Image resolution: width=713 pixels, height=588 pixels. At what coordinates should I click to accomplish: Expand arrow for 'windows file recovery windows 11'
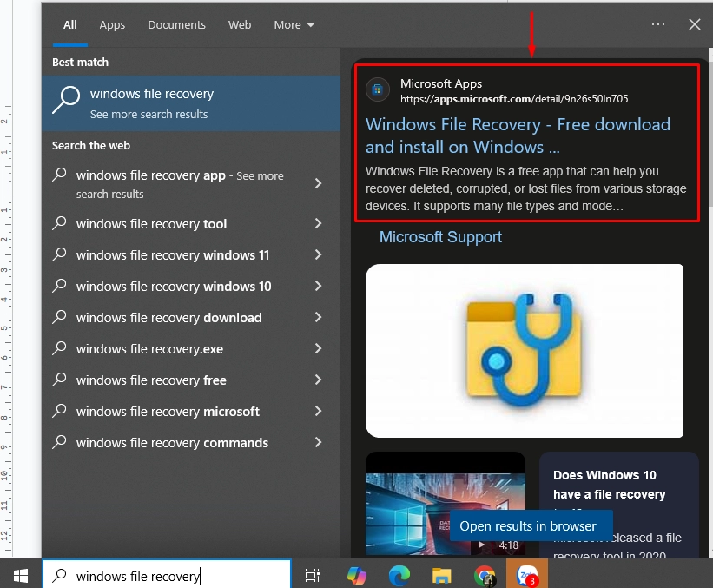coord(319,254)
